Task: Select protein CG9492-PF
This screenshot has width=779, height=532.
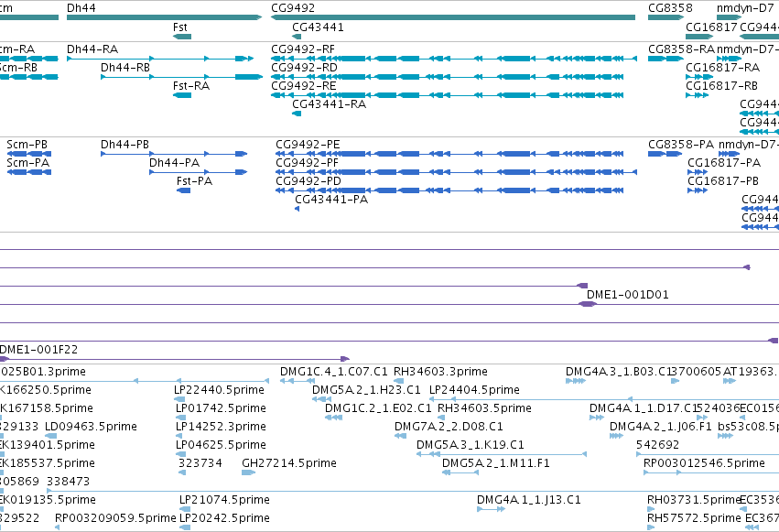Action: click(x=456, y=172)
